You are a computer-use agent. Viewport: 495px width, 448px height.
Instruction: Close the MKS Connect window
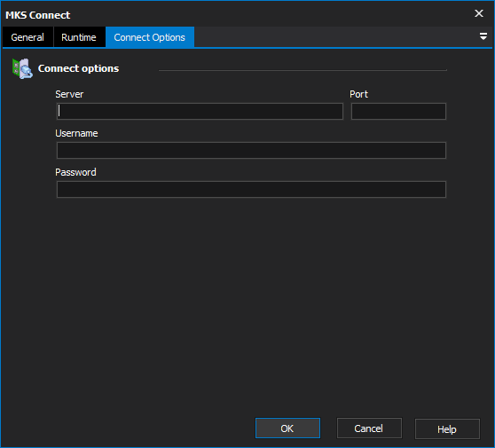(479, 13)
